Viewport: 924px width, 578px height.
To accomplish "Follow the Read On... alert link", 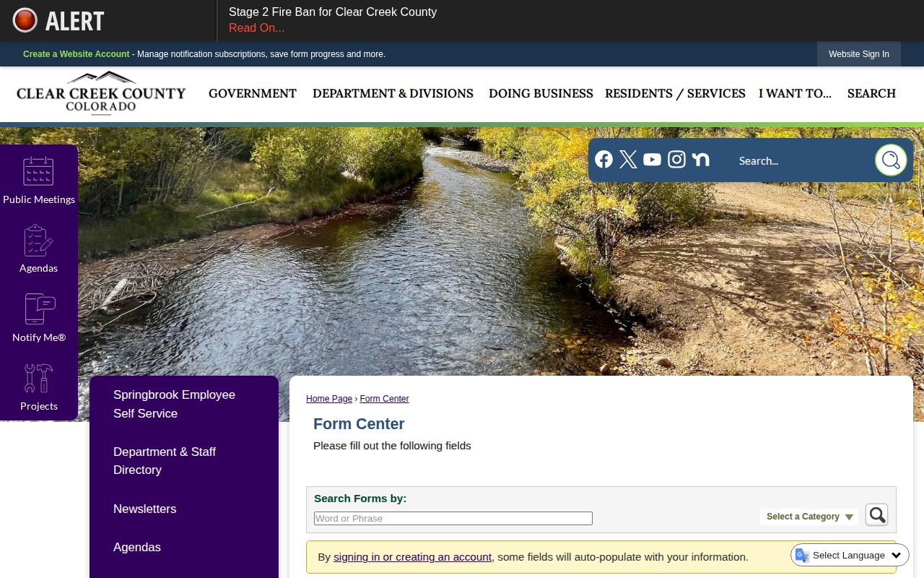I will point(256,28).
